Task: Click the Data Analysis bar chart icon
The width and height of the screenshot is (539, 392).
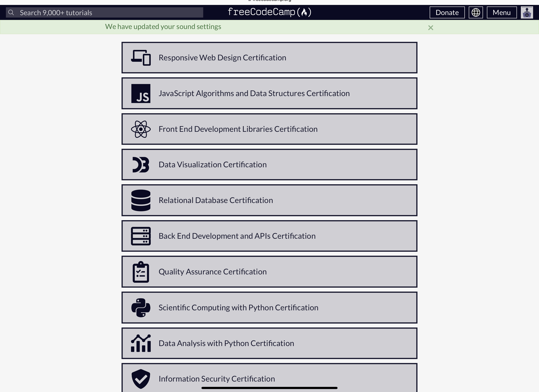Action: click(141, 343)
